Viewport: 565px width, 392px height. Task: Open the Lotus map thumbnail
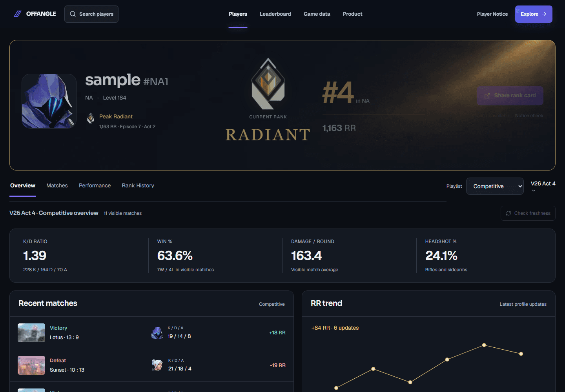pos(31,333)
